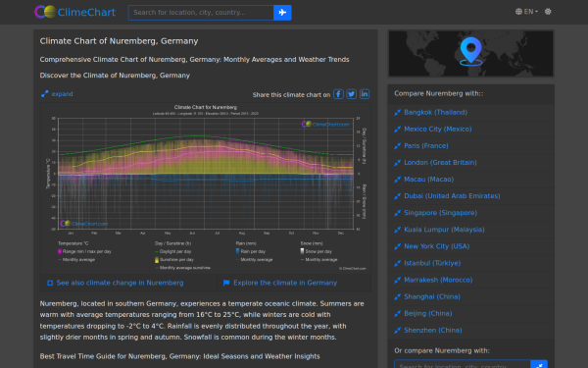Open See also climate change in Nuremberg
Image resolution: width=588 pixels, height=368 pixels.
(x=120, y=283)
